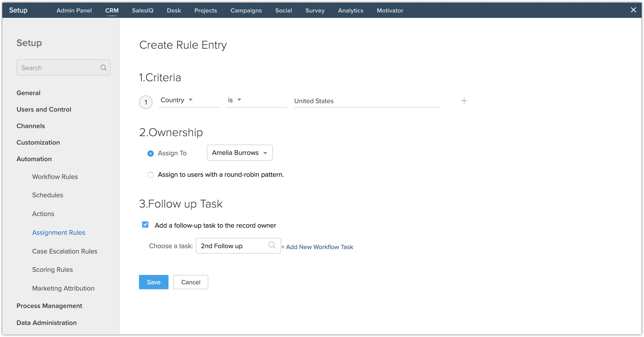Open the Motivator tab
This screenshot has height=337, width=644.
(x=390, y=10)
